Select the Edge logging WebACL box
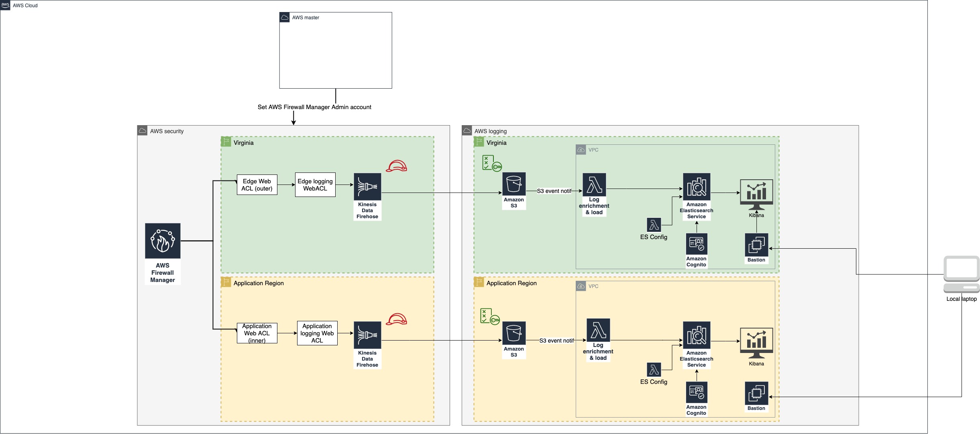Screen dimensions: 980x434 point(315,185)
